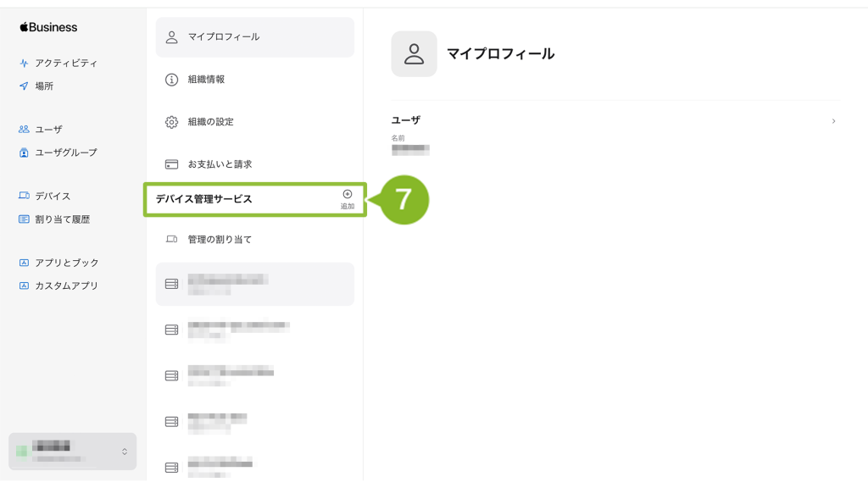Open カスタムアプリ in the sidebar
The height and width of the screenshot is (488, 868).
coord(58,286)
